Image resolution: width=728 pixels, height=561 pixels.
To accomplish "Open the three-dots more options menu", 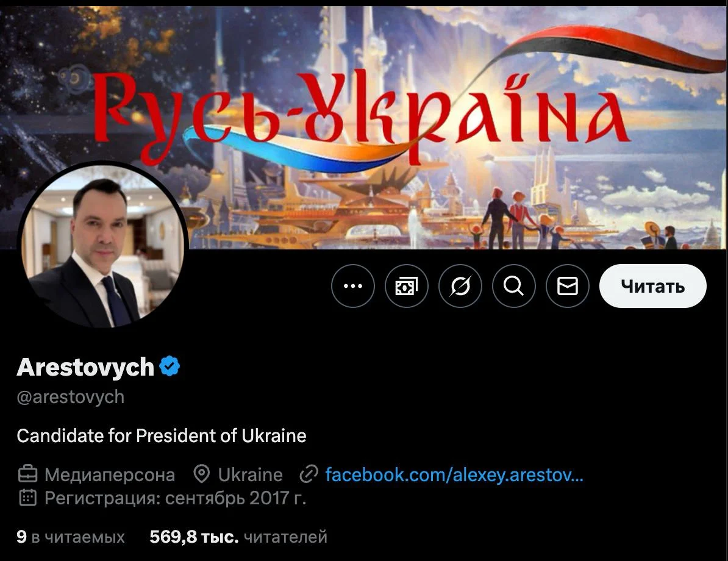I will coord(353,286).
